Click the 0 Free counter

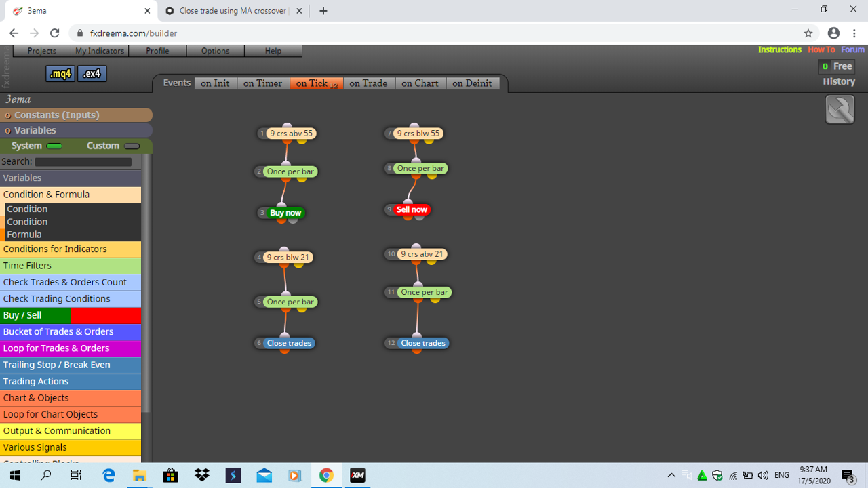(x=836, y=66)
